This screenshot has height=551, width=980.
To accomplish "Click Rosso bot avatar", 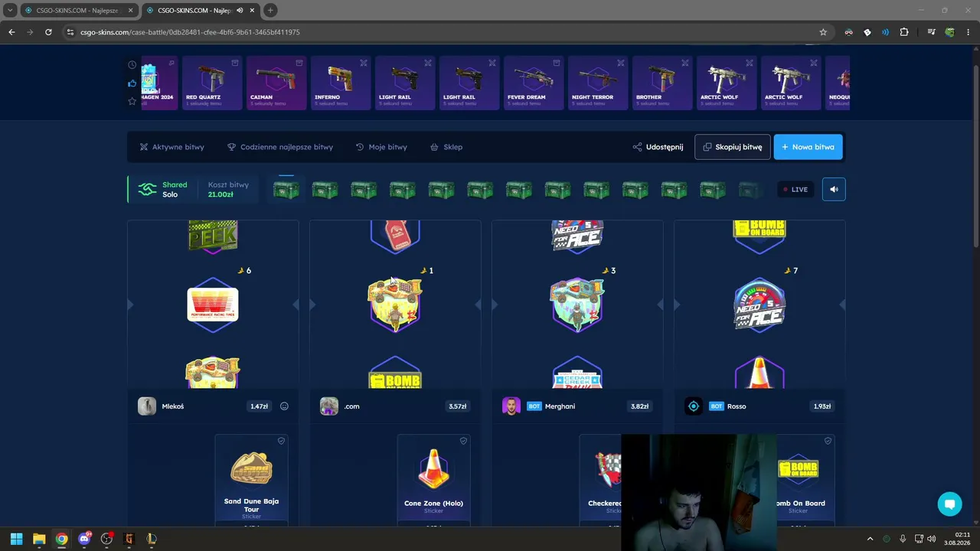I will [694, 406].
